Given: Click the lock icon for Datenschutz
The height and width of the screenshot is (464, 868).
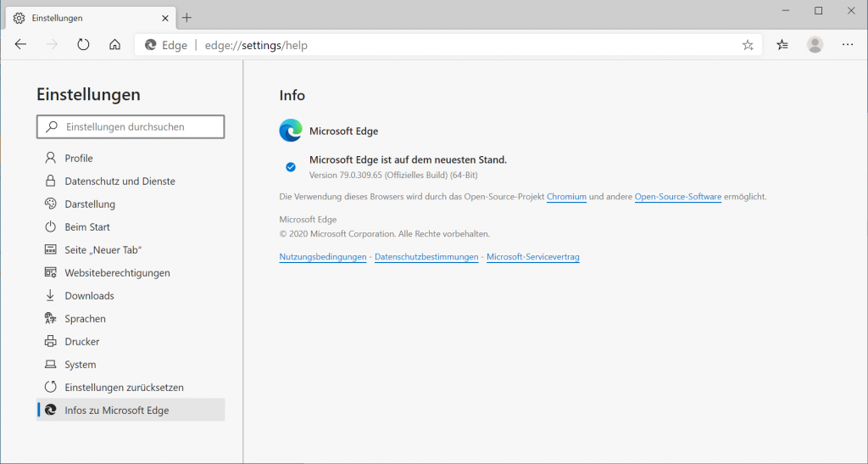Looking at the screenshot, I should point(50,181).
